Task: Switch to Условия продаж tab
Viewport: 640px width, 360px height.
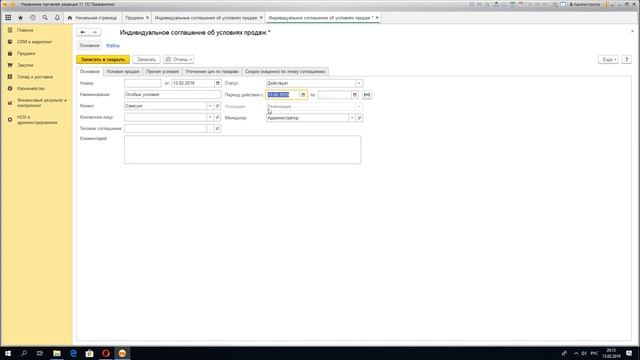Action: point(123,71)
